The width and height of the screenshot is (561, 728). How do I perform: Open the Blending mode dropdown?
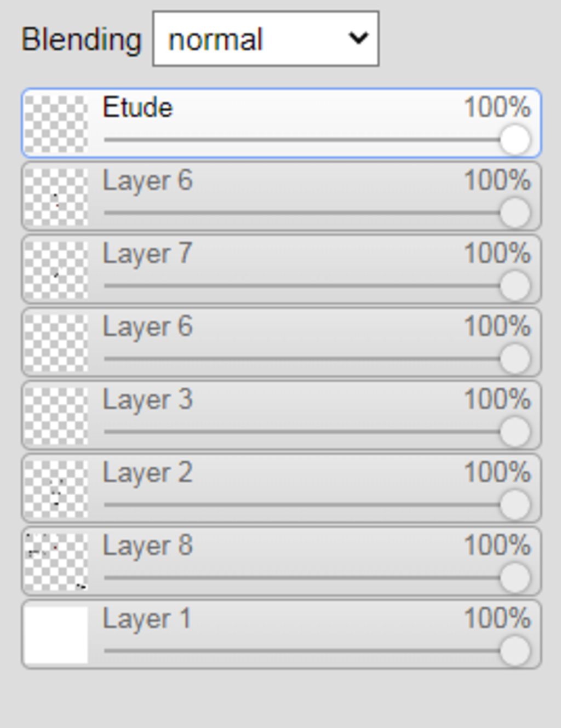(x=266, y=39)
